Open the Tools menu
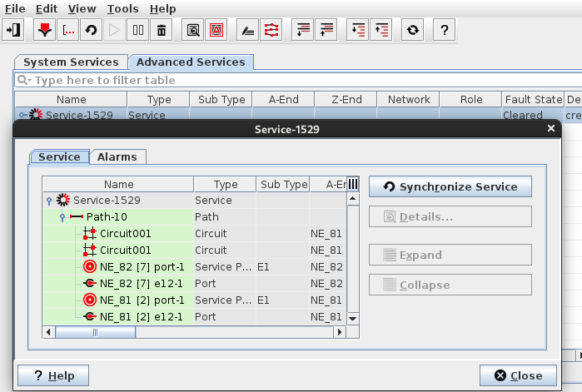Viewport: 582px width, 392px height. click(123, 8)
